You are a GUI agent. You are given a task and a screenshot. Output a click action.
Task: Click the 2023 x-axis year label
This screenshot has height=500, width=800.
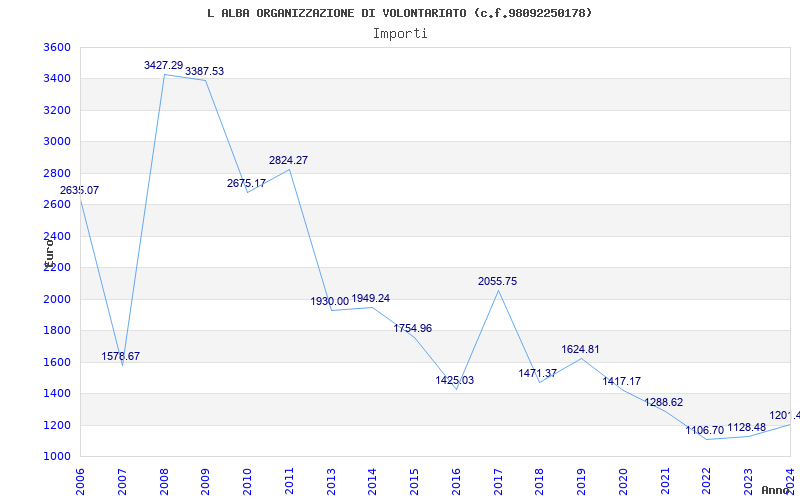[x=748, y=482]
